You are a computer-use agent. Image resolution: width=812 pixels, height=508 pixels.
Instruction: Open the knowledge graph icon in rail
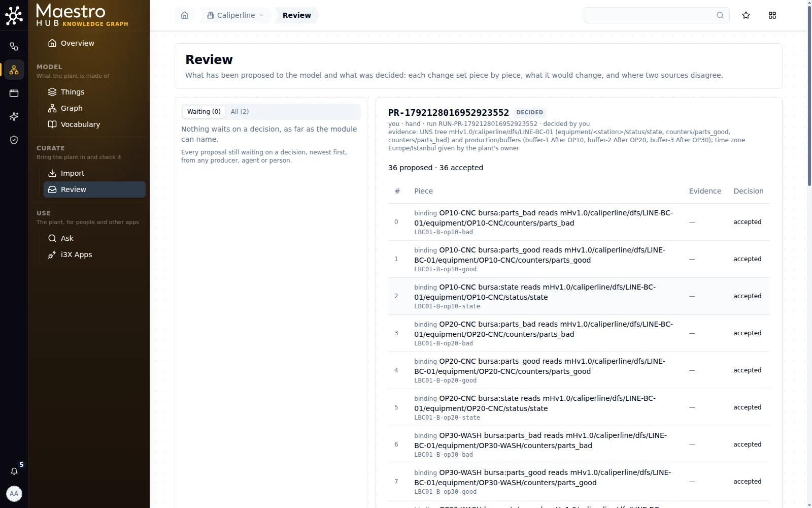(14, 70)
